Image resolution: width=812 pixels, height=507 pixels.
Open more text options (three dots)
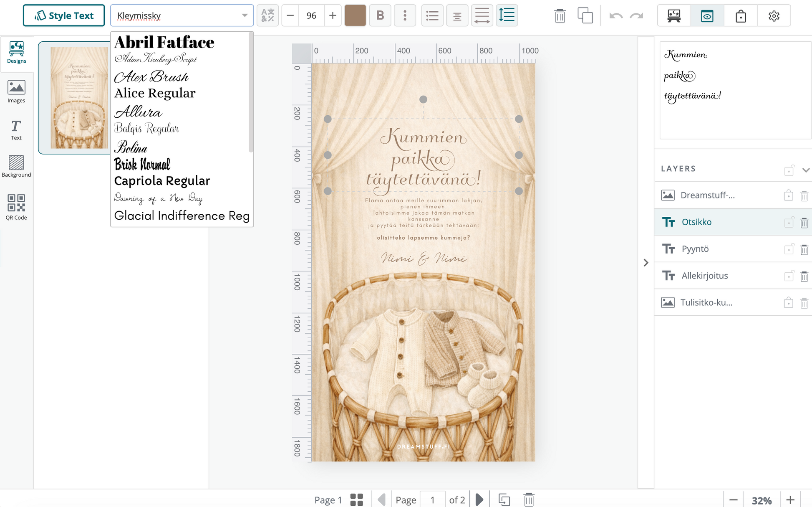405,15
